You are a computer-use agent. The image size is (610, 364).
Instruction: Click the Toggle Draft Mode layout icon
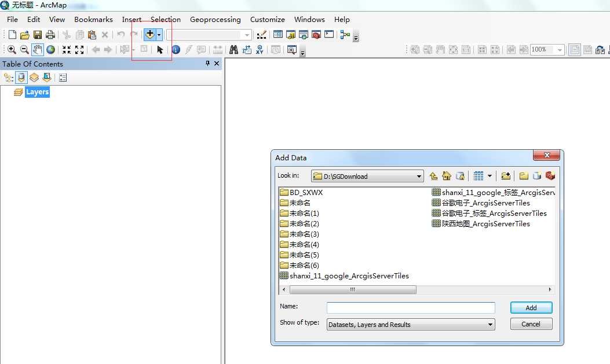click(574, 50)
